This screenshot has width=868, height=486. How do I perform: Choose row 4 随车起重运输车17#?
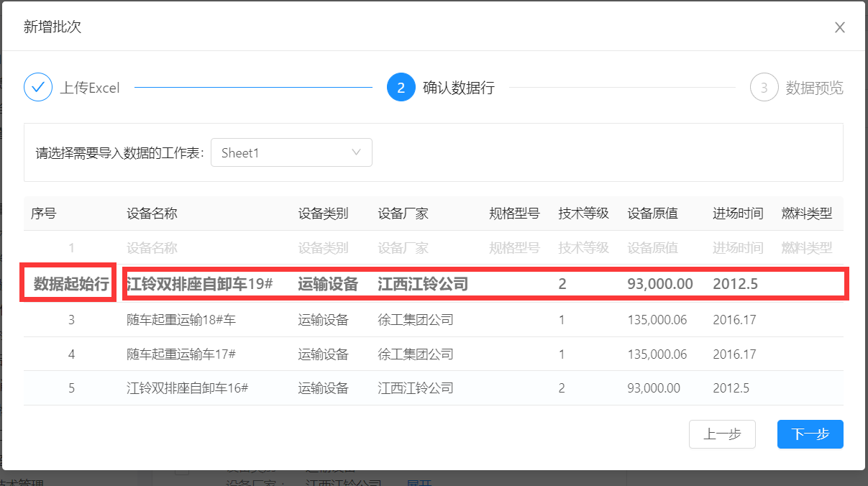tap(181, 354)
